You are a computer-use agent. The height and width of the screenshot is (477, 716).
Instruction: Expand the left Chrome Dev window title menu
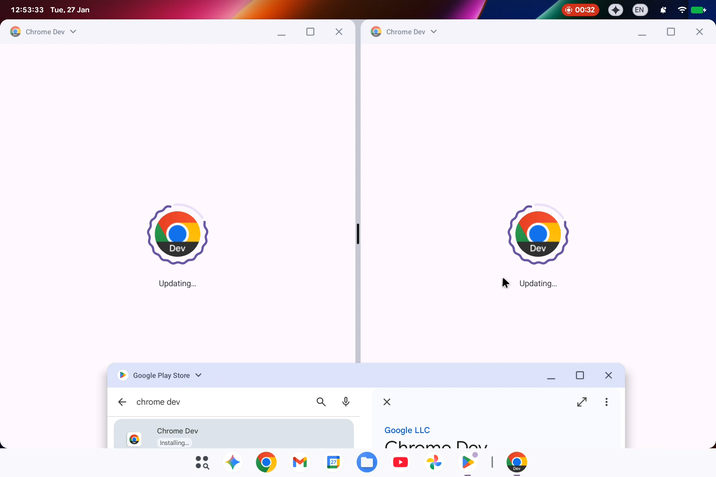[73, 31]
